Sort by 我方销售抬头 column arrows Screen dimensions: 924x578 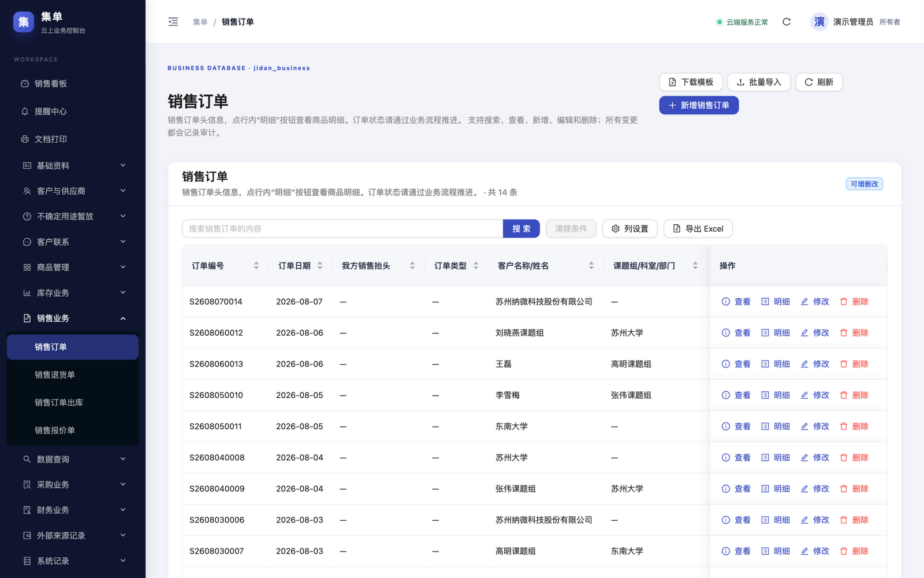pos(412,266)
